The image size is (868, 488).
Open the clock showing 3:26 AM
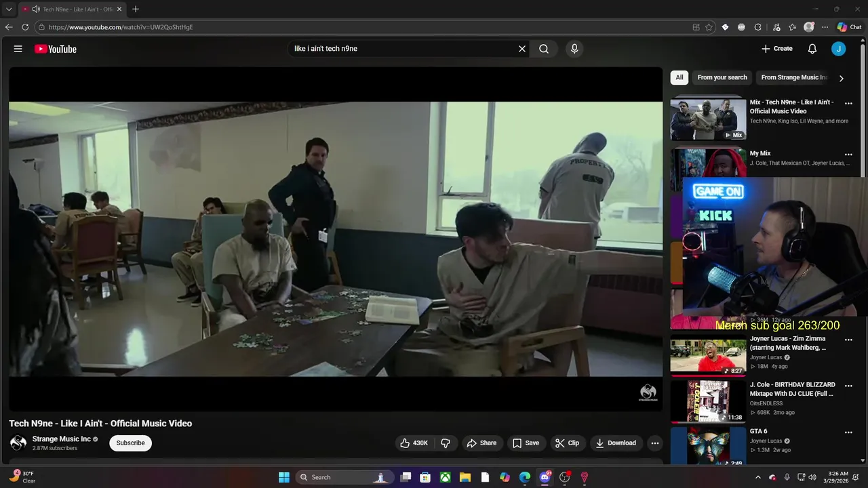tap(837, 477)
